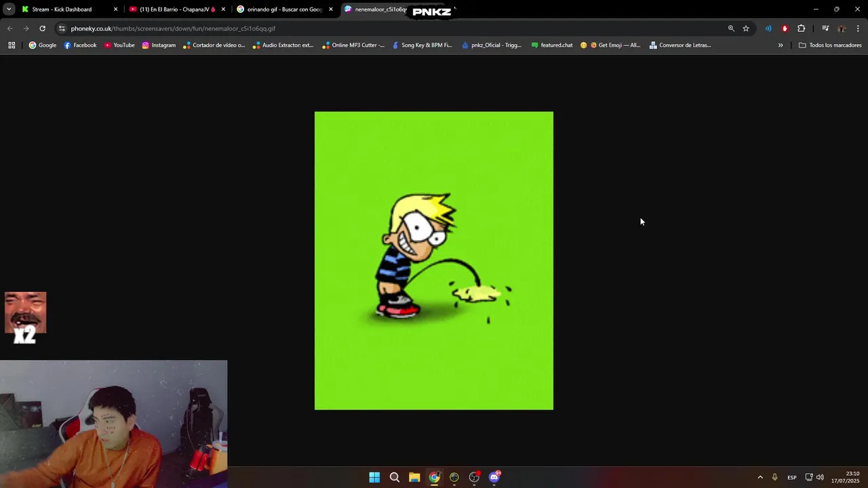
Task: Switch to the Stream - Kick Dashboard tab
Action: point(62,9)
